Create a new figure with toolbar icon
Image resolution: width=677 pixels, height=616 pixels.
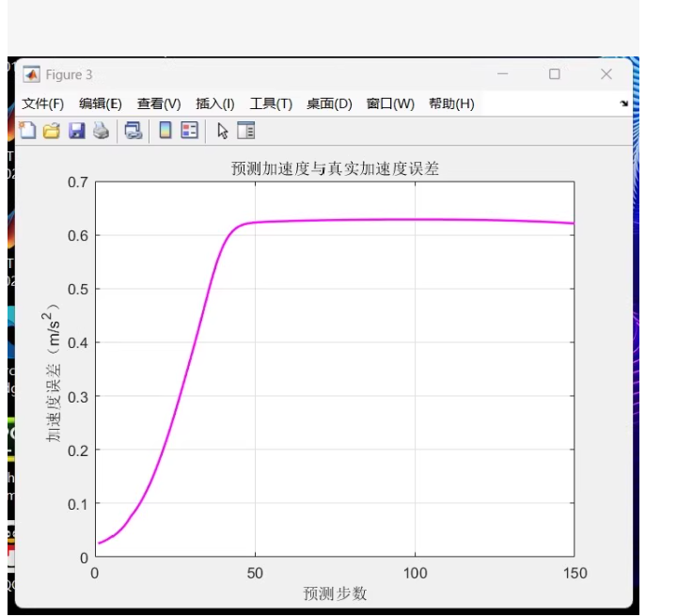click(x=27, y=131)
